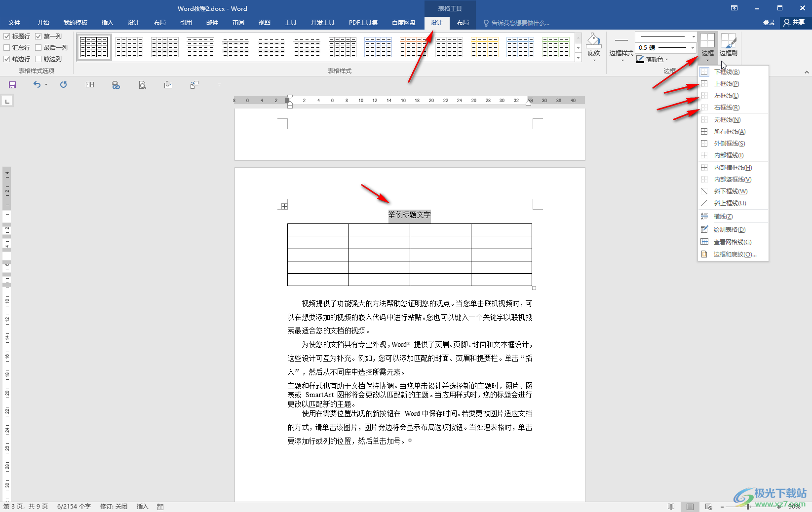Select the first plain grid table style
This screenshot has height=512, width=812.
(94, 47)
